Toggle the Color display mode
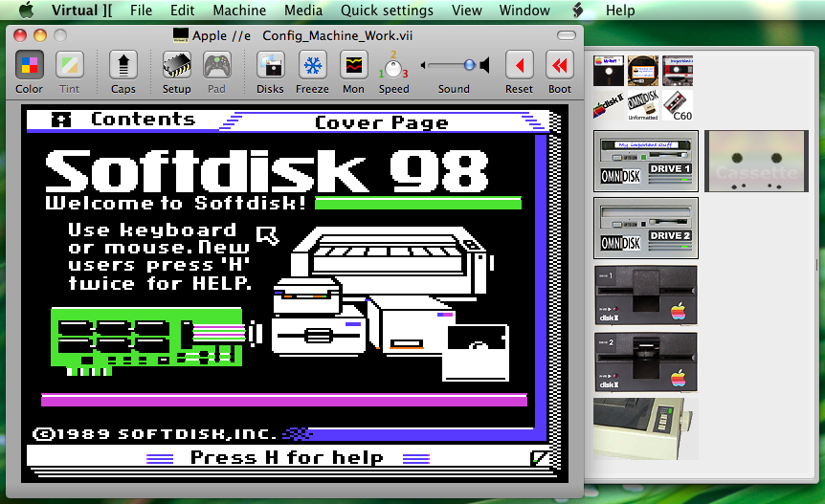 click(x=29, y=66)
